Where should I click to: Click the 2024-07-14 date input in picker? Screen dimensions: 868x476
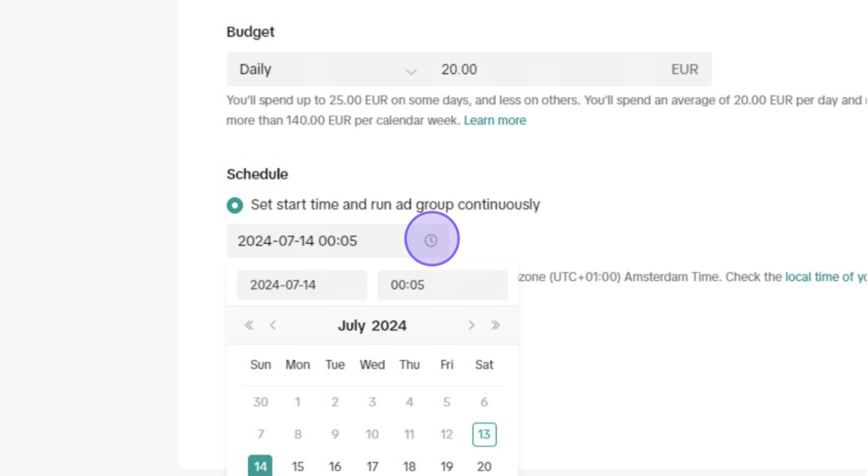point(302,285)
